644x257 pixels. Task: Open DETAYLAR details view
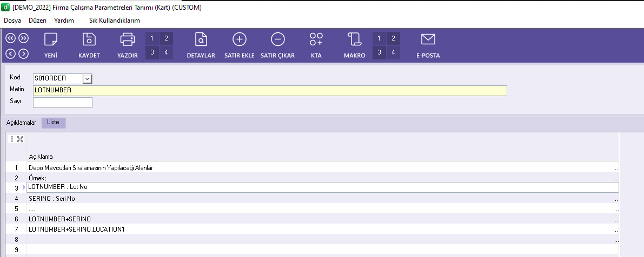pyautogui.click(x=201, y=40)
